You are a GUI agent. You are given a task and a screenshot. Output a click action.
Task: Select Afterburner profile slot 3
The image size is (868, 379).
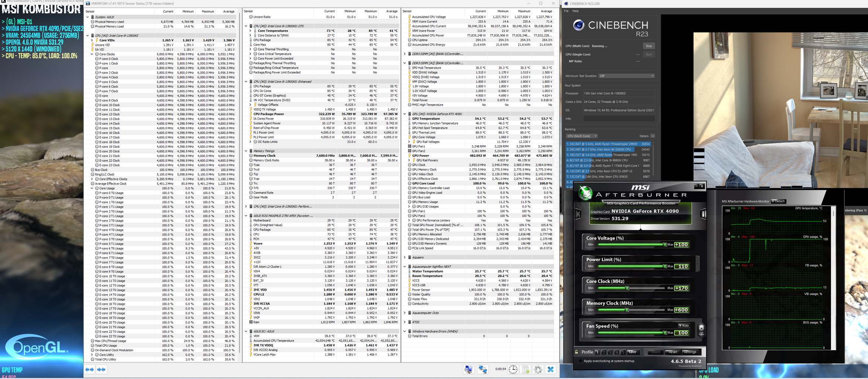point(610,352)
